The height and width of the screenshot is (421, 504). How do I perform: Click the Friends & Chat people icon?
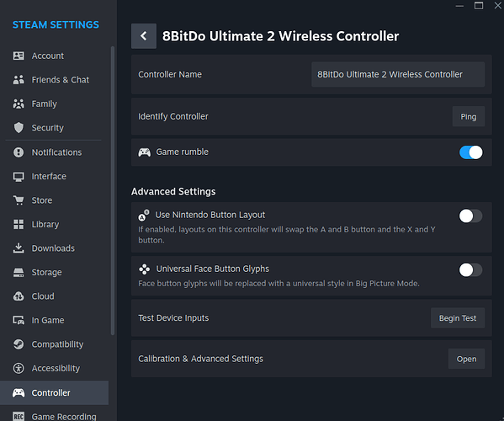(19, 79)
